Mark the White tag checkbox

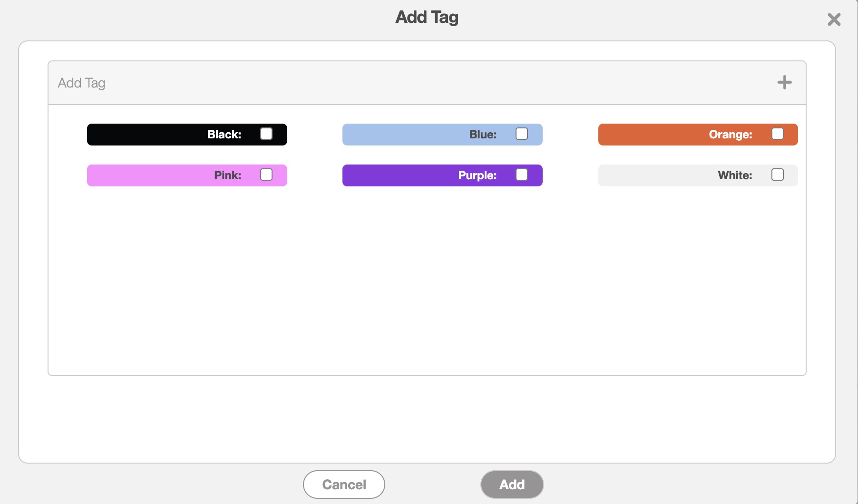click(777, 175)
